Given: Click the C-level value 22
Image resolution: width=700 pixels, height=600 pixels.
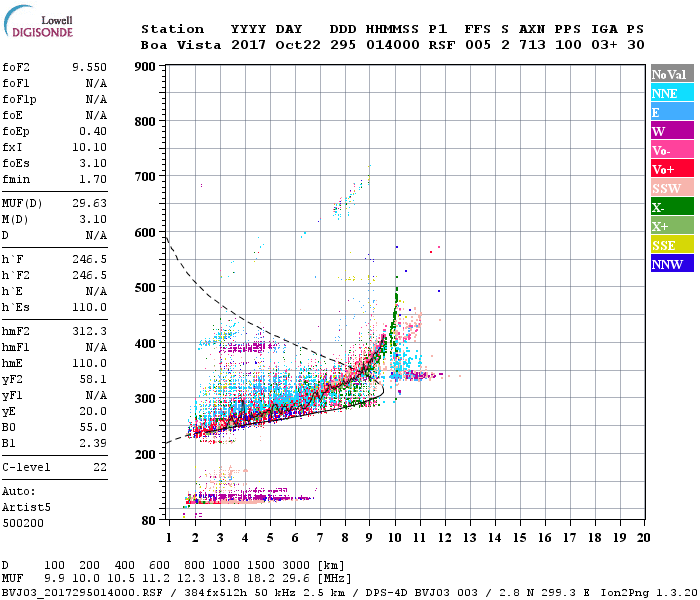Looking at the screenshot, I should [100, 467].
